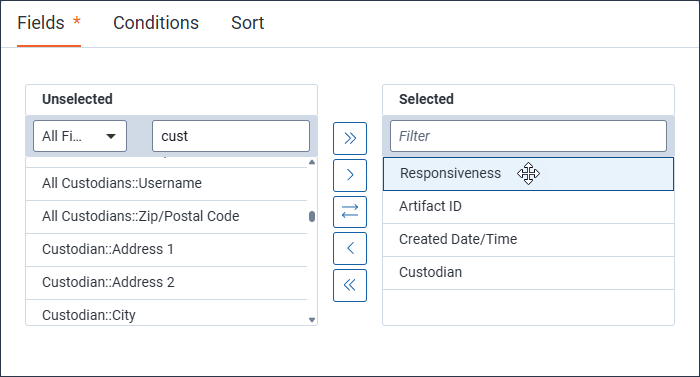700x377 pixels.
Task: Switch to the Fields tab
Action: tap(49, 23)
